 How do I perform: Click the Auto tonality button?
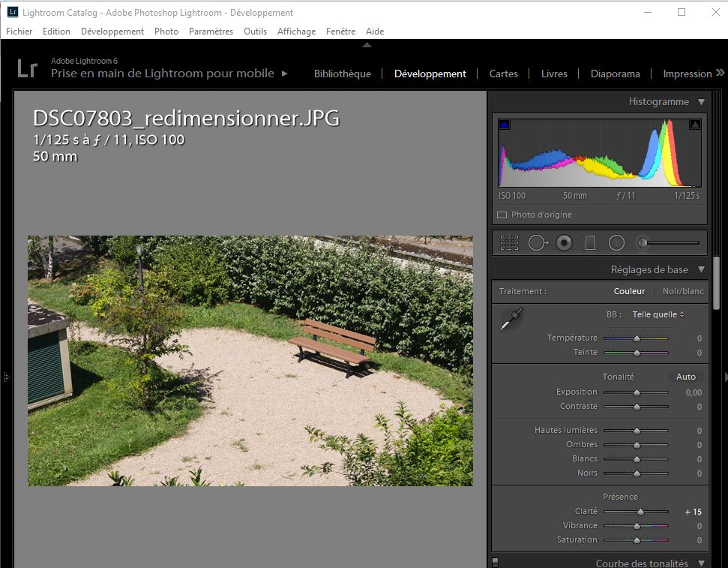(686, 377)
